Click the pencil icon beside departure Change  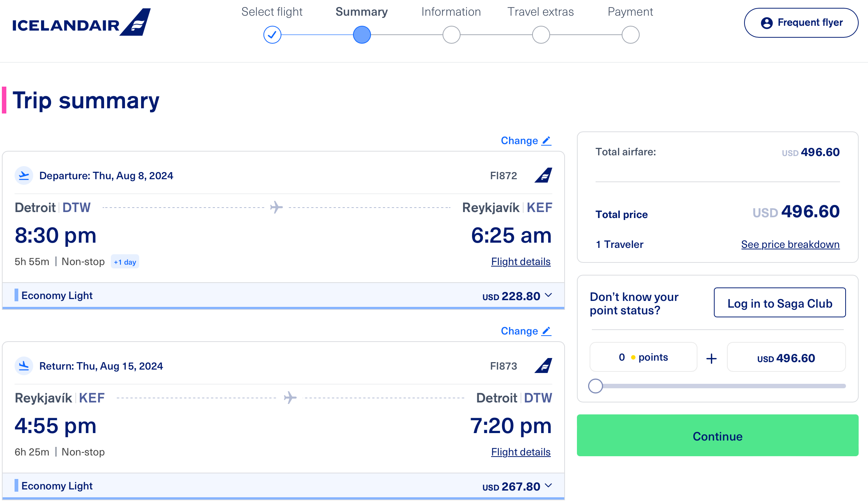point(546,141)
